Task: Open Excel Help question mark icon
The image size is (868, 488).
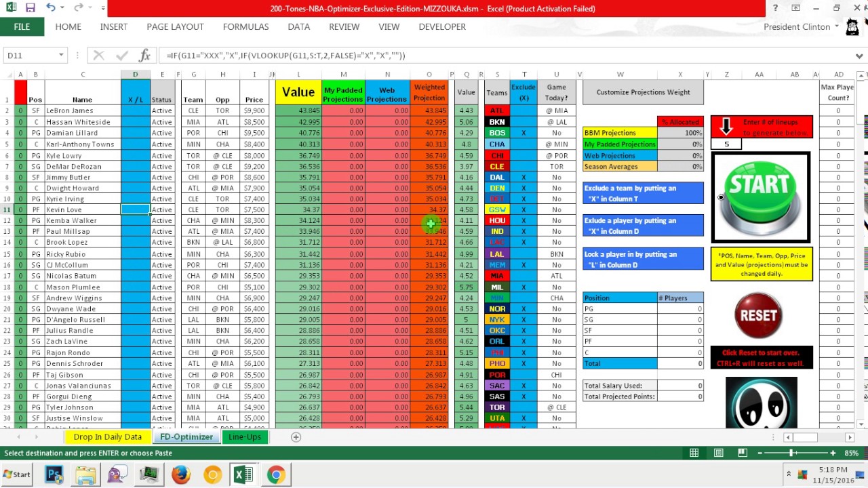Action: click(775, 8)
